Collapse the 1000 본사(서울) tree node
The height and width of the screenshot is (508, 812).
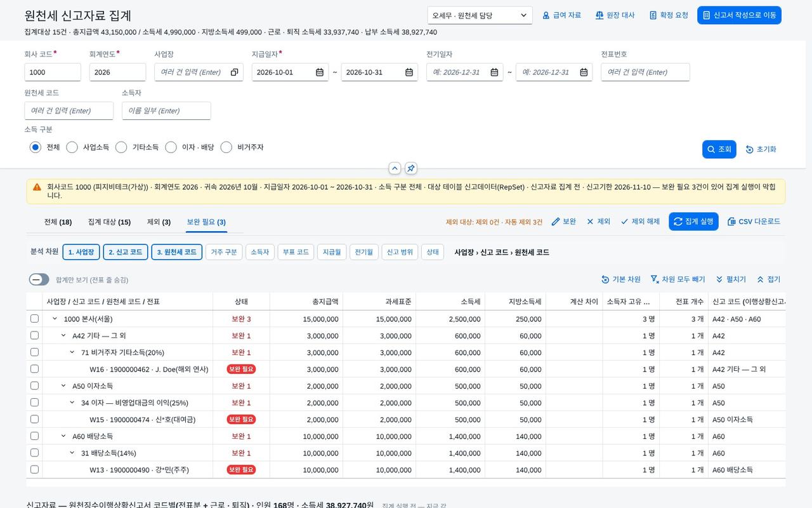[x=55, y=319]
